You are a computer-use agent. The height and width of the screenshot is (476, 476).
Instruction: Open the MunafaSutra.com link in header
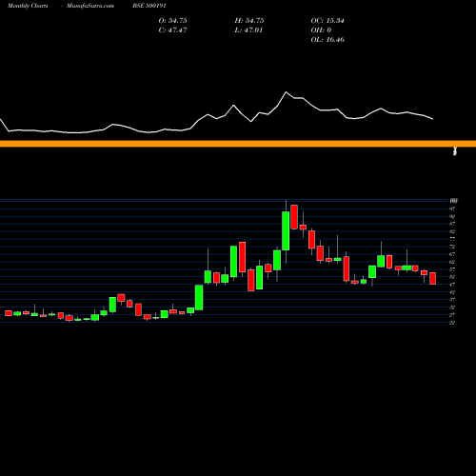tap(90, 6)
